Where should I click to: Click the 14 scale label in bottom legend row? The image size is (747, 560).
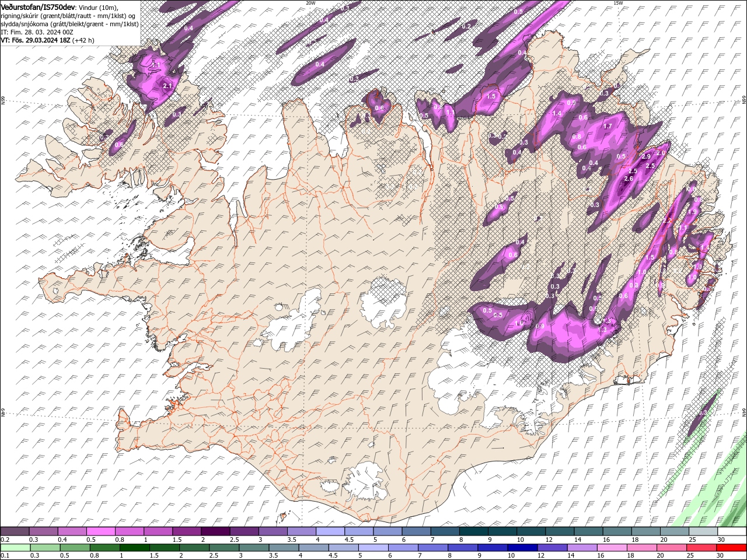click(x=571, y=556)
